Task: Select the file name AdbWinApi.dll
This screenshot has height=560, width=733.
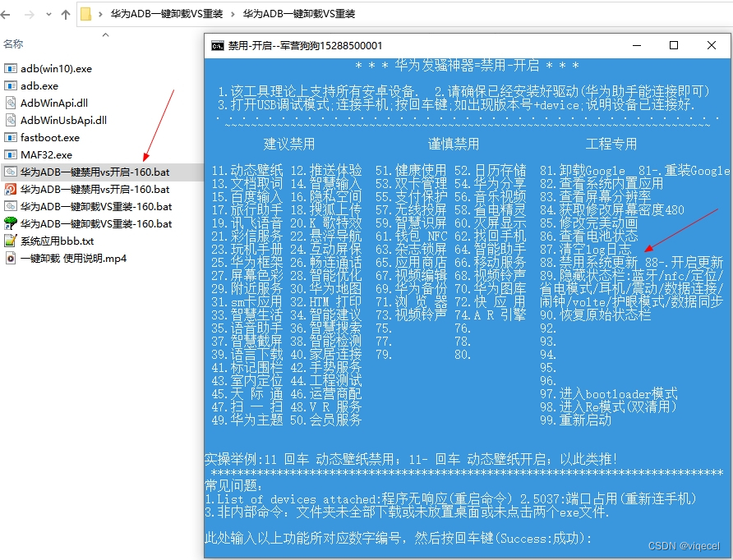Action: pyautogui.click(x=54, y=103)
